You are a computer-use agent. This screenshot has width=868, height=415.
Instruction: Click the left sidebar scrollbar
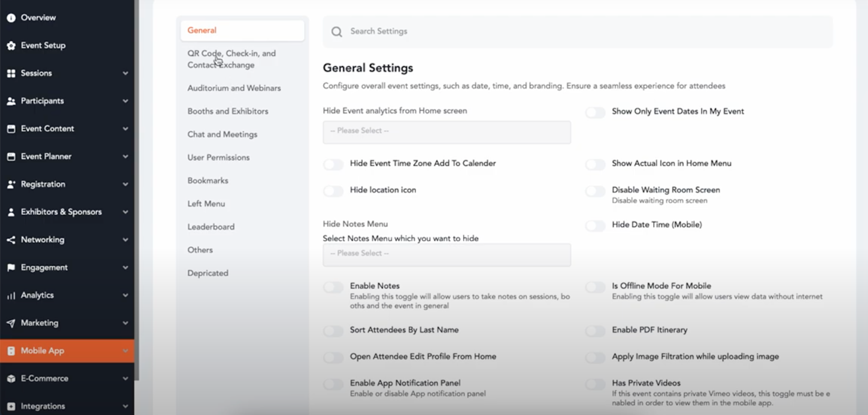coord(137,190)
